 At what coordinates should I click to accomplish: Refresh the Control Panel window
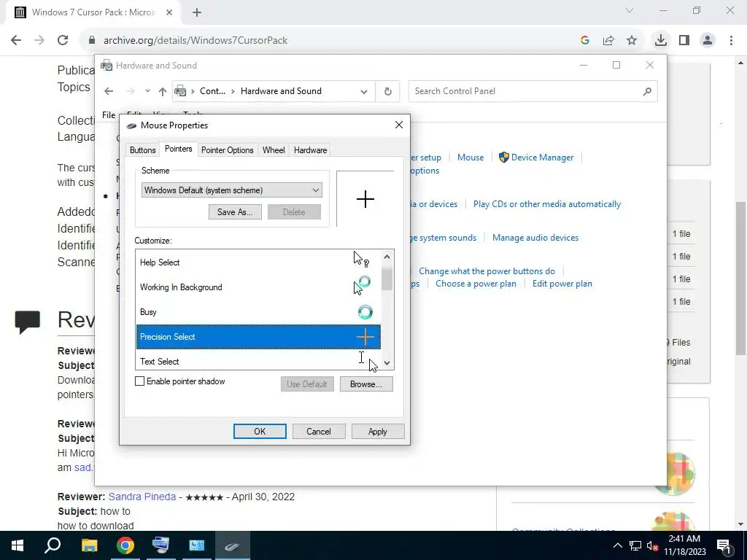388,91
